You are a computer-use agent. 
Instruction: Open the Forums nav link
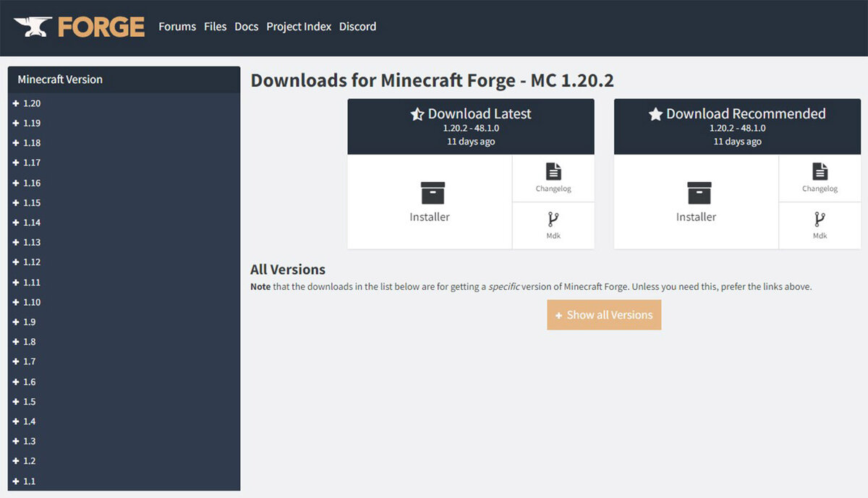pos(177,27)
